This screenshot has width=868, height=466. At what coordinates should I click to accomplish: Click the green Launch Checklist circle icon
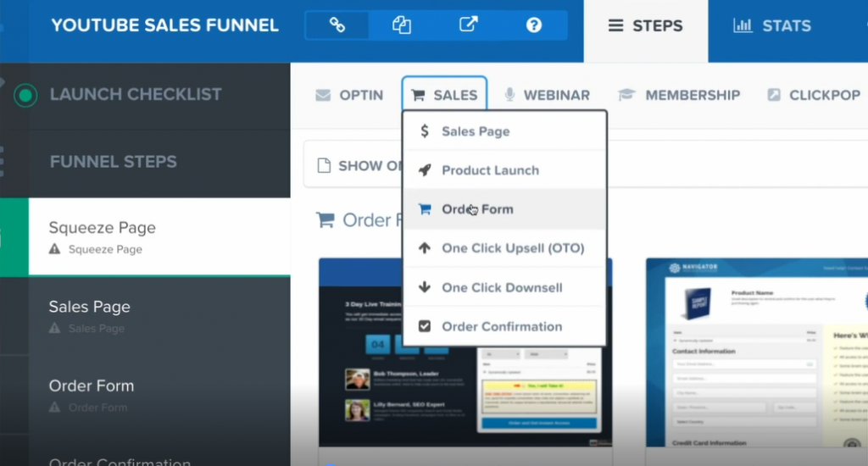point(25,95)
